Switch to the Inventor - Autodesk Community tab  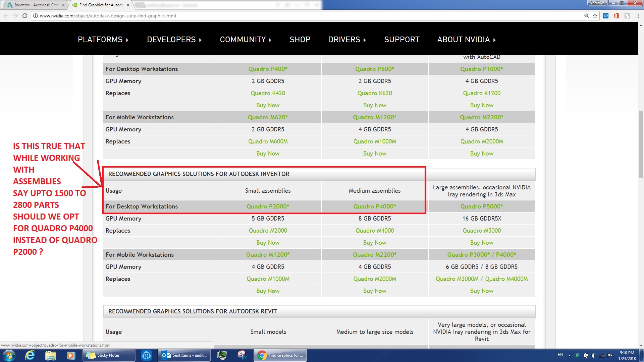click(x=36, y=5)
